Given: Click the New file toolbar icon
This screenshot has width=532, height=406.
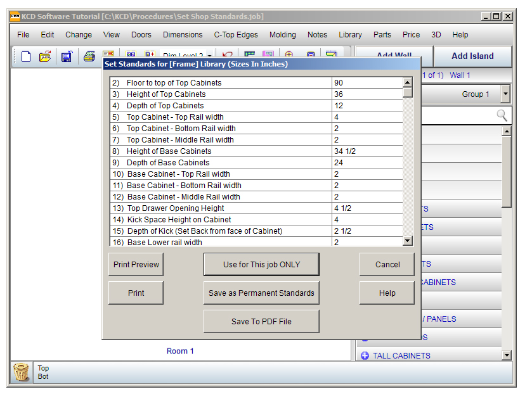Looking at the screenshot, I should click(26, 56).
